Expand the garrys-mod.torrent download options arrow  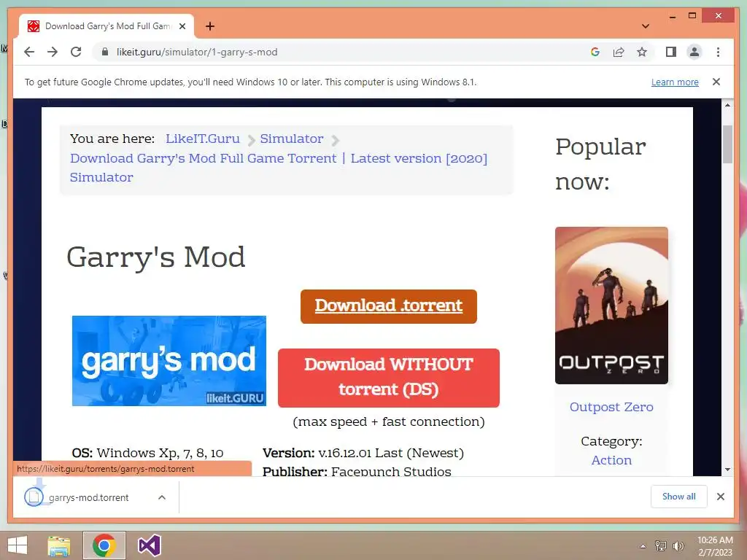pyautogui.click(x=162, y=497)
